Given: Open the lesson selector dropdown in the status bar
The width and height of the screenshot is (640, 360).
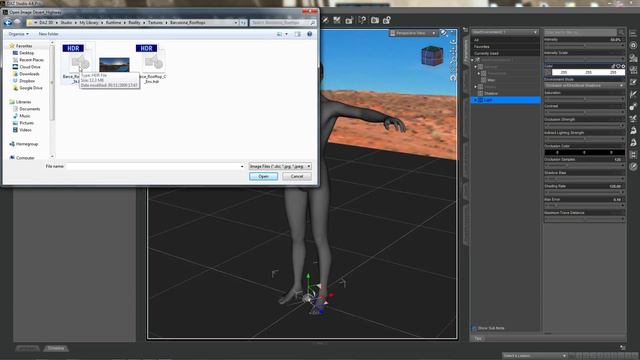Looking at the screenshot, I should pos(534,356).
